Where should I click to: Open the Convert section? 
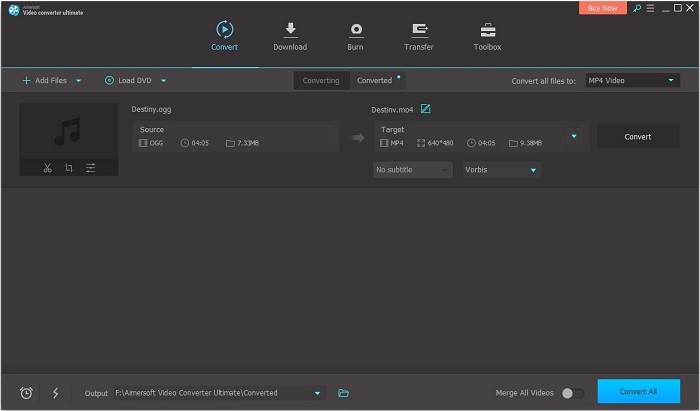click(224, 36)
